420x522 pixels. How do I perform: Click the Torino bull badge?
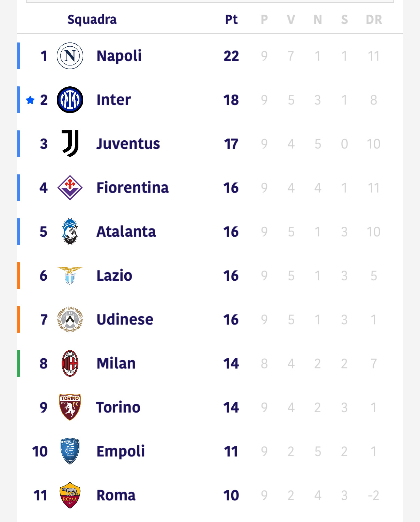point(70,407)
